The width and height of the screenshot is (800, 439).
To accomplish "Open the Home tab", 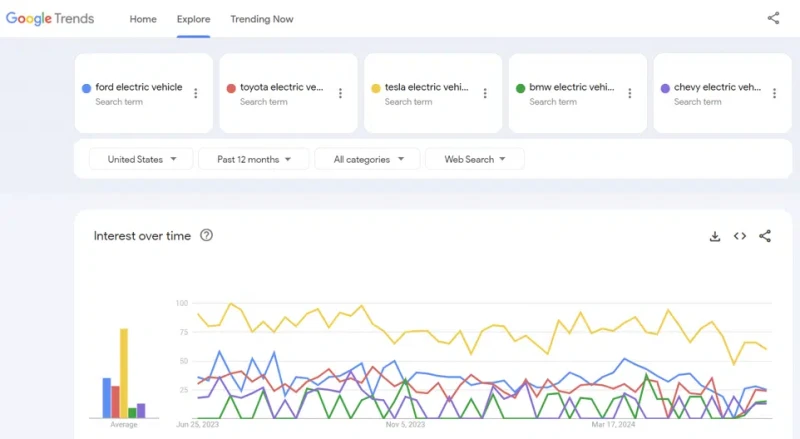I will [143, 19].
